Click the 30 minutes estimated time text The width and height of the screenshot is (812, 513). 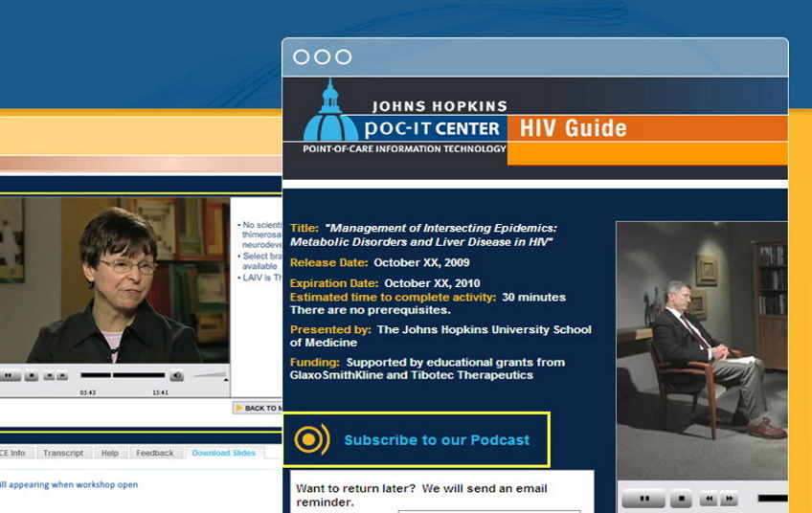pyautogui.click(x=534, y=297)
